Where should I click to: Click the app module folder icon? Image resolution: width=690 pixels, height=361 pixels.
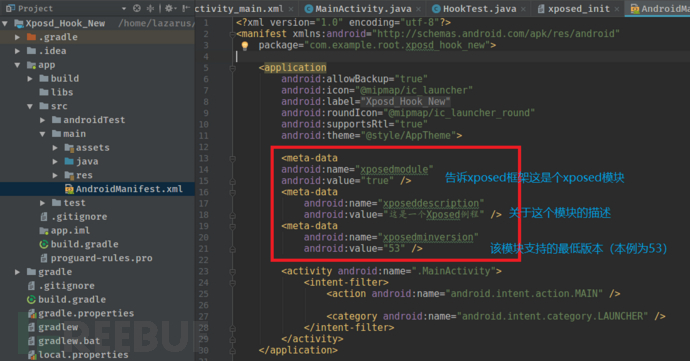click(x=31, y=65)
